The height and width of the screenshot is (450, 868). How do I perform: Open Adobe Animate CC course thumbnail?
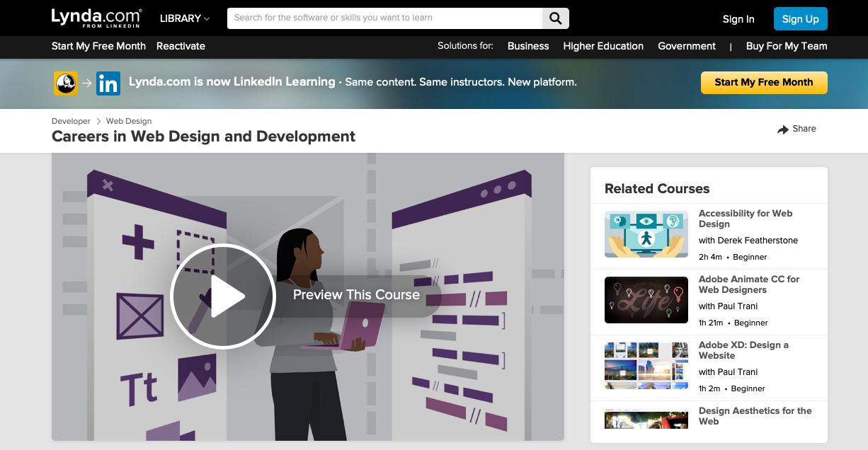[646, 300]
